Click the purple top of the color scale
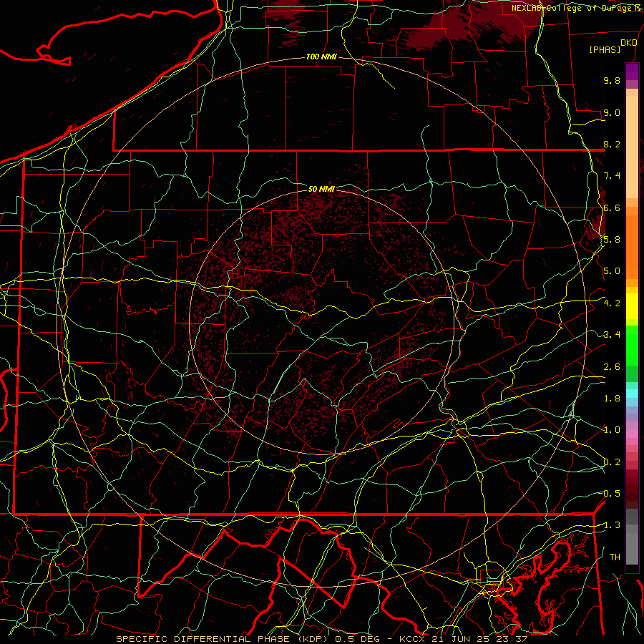Image resolution: width=644 pixels, height=644 pixels. point(632,72)
